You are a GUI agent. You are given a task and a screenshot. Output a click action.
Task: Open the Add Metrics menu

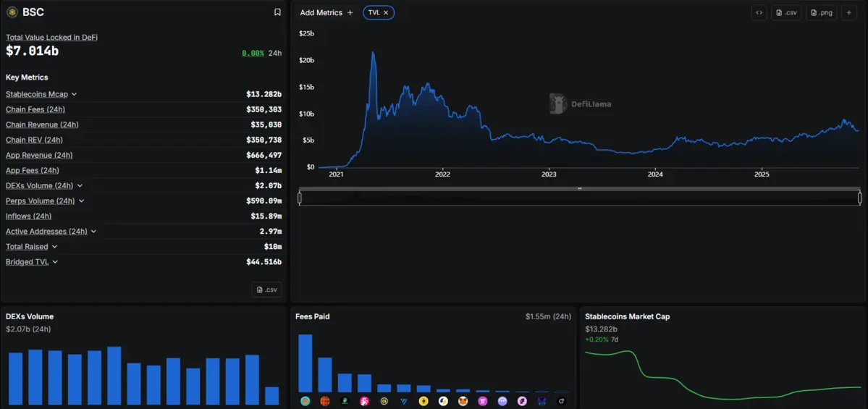pyautogui.click(x=326, y=12)
